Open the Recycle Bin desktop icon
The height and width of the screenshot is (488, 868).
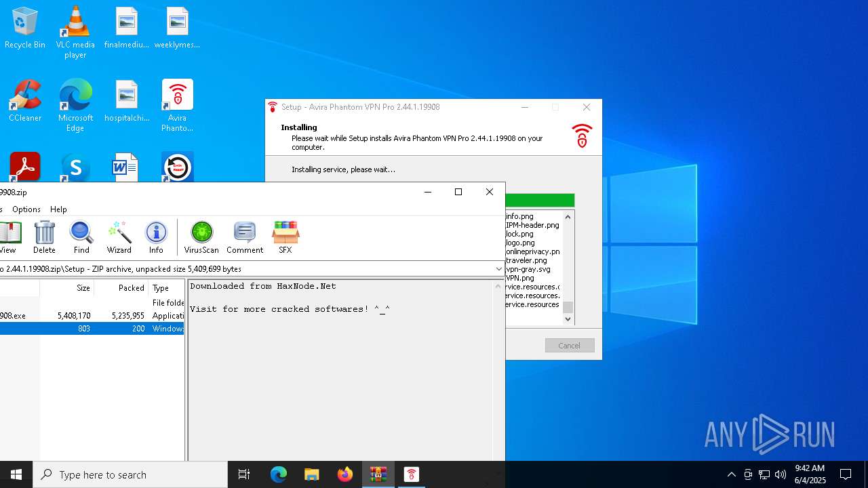tap(25, 28)
